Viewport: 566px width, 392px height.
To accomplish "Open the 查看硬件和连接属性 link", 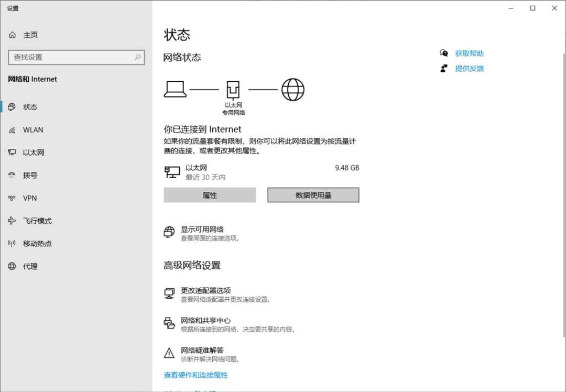I will coord(195,375).
